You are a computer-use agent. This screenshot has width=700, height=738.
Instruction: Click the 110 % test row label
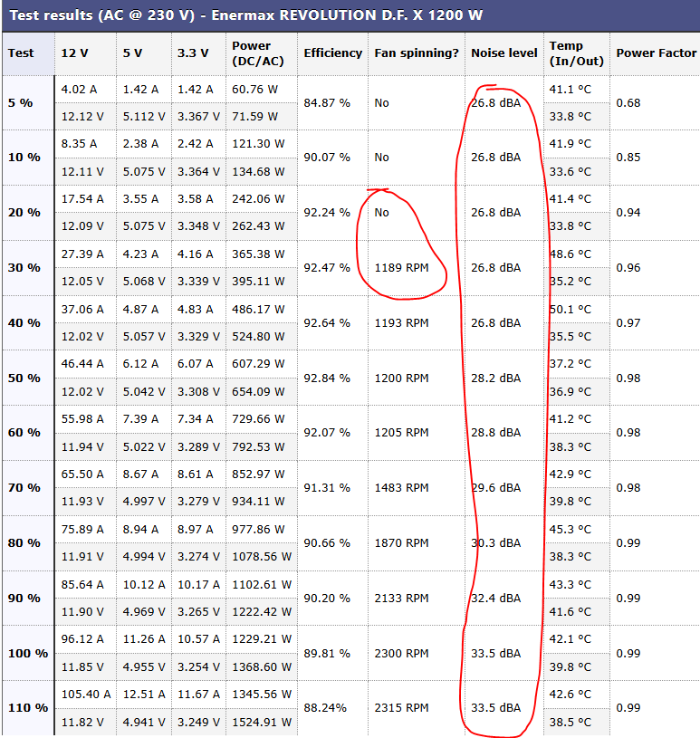click(28, 707)
